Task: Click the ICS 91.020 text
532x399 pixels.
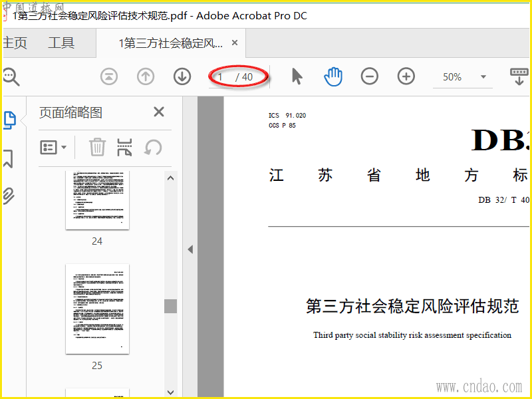Action: pos(287,115)
